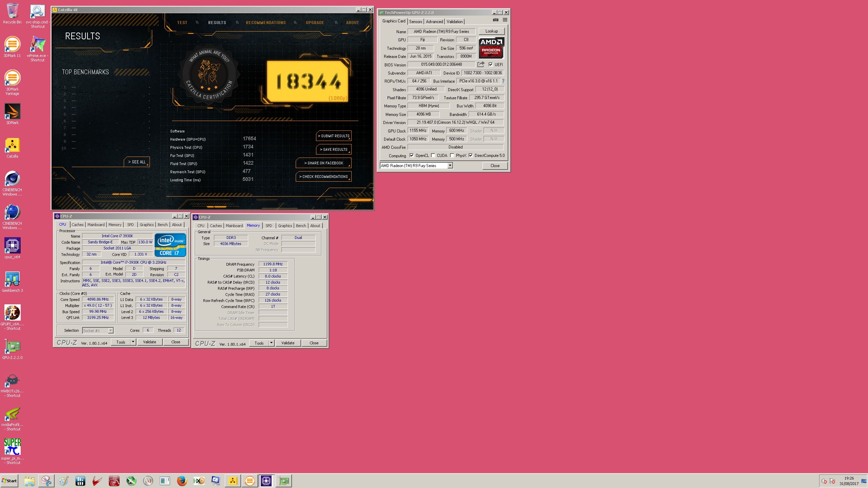The width and height of the screenshot is (868, 488).
Task: Click the BIOS export share icon in GPU-Z
Action: coord(481,64)
